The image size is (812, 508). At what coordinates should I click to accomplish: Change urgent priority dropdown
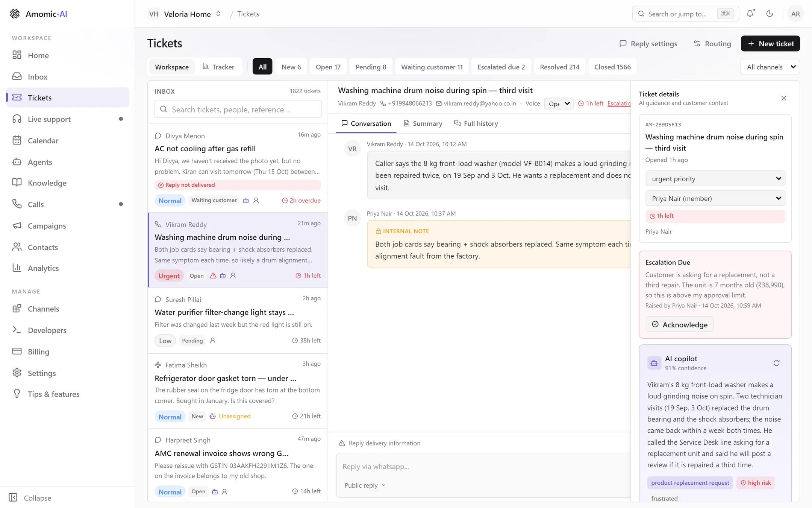(715, 178)
